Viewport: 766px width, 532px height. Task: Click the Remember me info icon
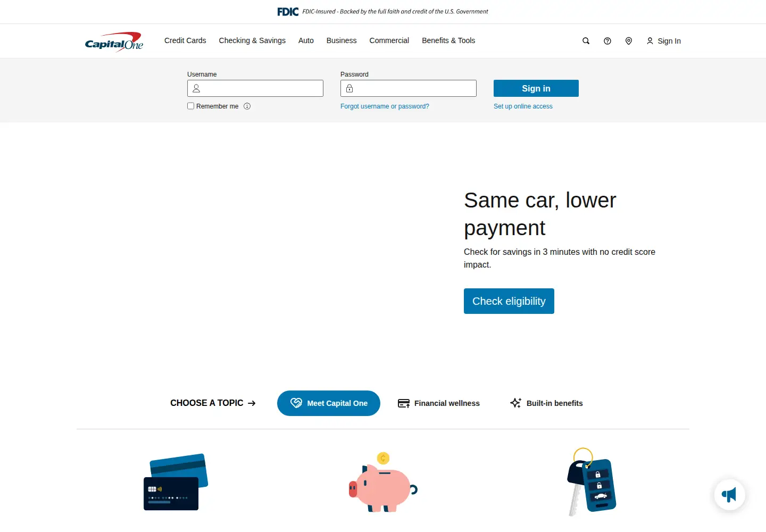tap(247, 106)
